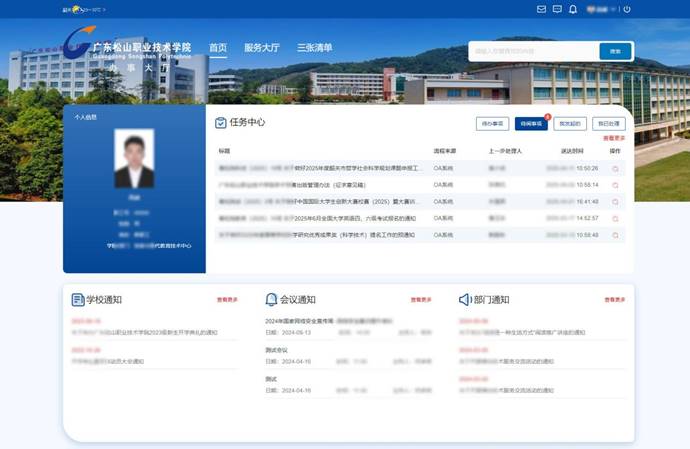690x449 pixels.
Task: Click 查看更多 in 会议通知
Action: (x=421, y=300)
